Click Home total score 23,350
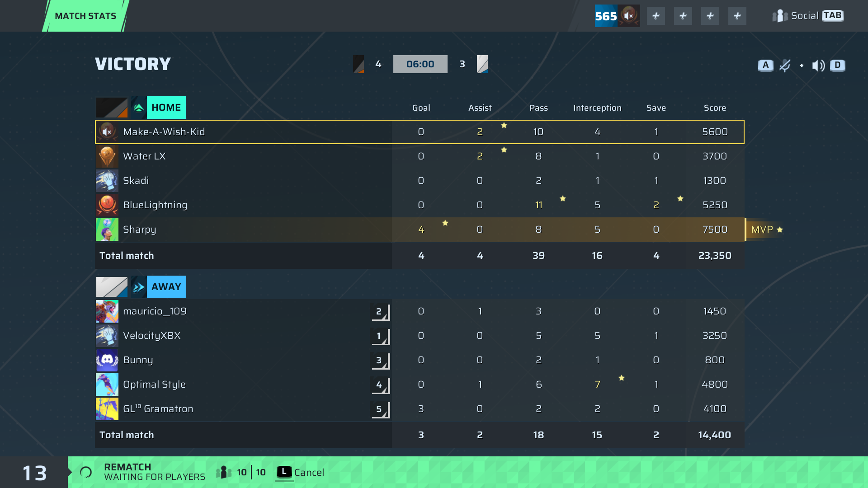The width and height of the screenshot is (868, 488). click(x=715, y=256)
